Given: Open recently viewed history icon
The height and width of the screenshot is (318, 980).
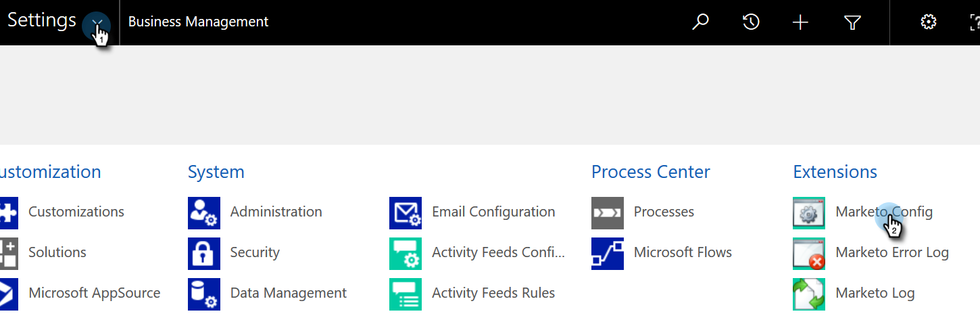Looking at the screenshot, I should [751, 22].
